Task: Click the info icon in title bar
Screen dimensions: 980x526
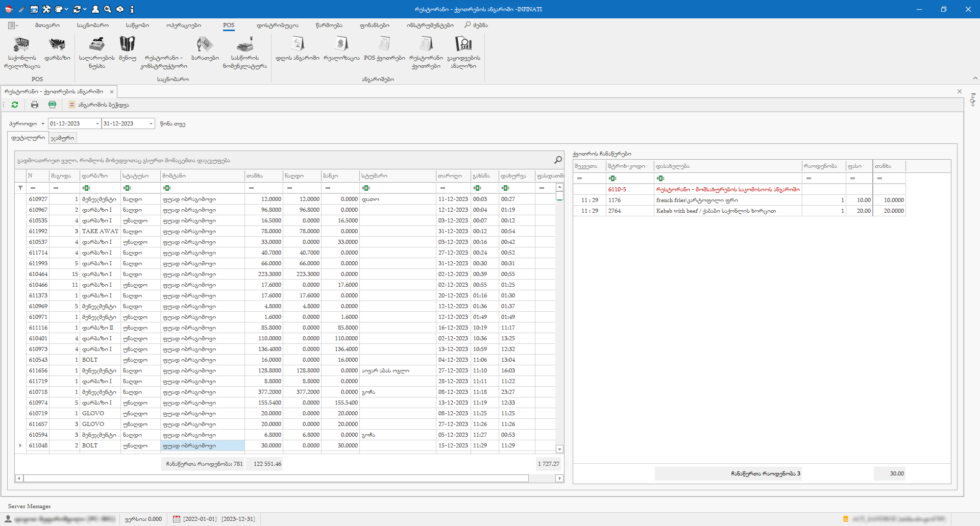Action: click(132, 9)
